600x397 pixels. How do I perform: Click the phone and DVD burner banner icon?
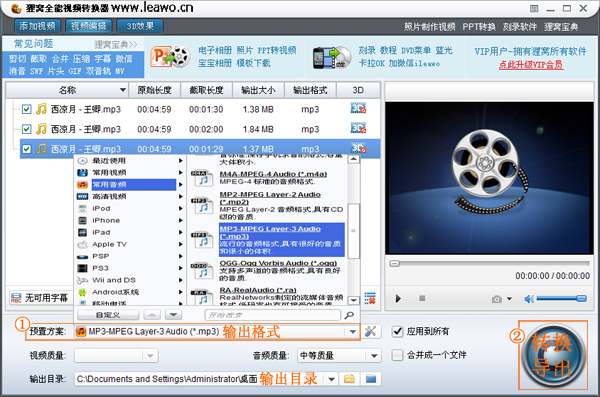[332, 58]
